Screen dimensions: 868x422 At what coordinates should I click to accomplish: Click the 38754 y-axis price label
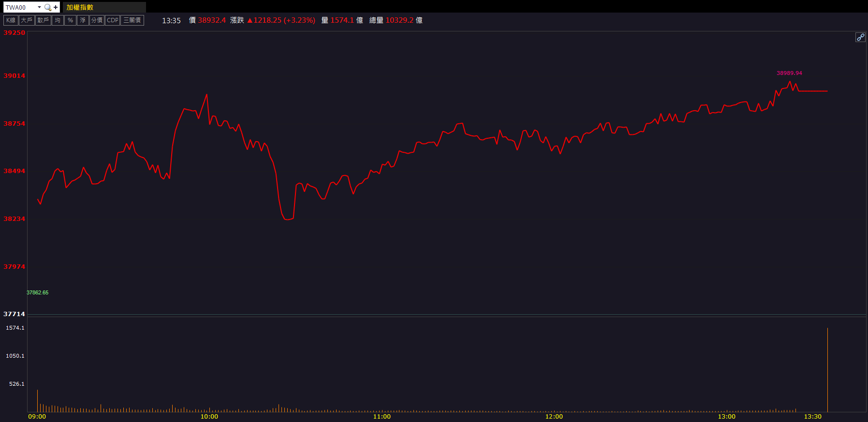[14, 124]
